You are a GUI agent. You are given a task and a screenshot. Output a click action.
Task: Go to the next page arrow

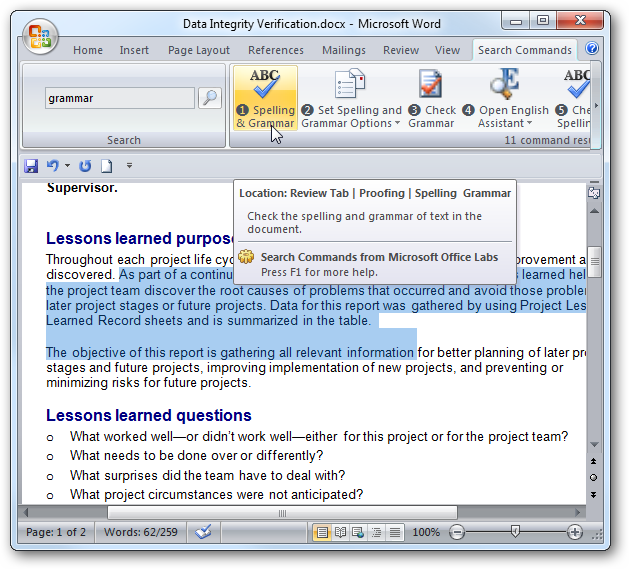[x=593, y=495]
